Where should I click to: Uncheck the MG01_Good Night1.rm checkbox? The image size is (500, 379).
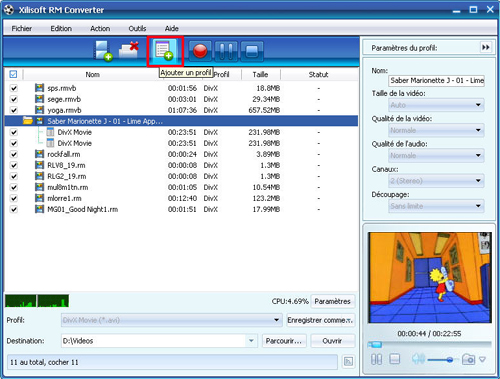(x=14, y=209)
